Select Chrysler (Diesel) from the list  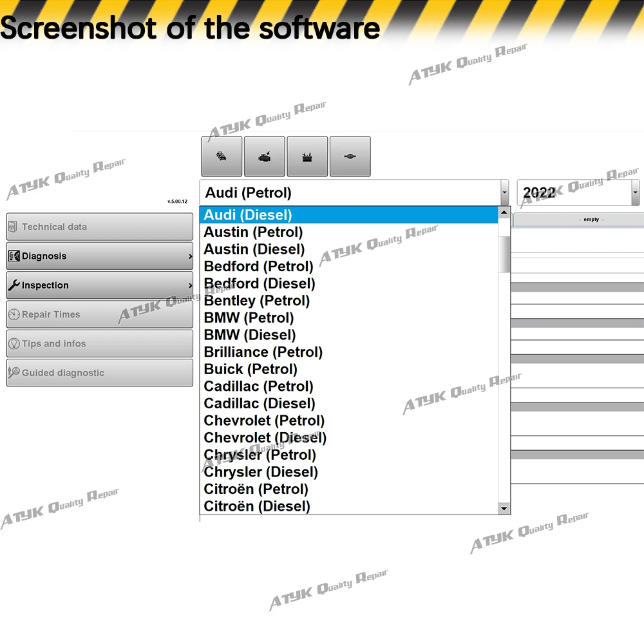pyautogui.click(x=349, y=472)
